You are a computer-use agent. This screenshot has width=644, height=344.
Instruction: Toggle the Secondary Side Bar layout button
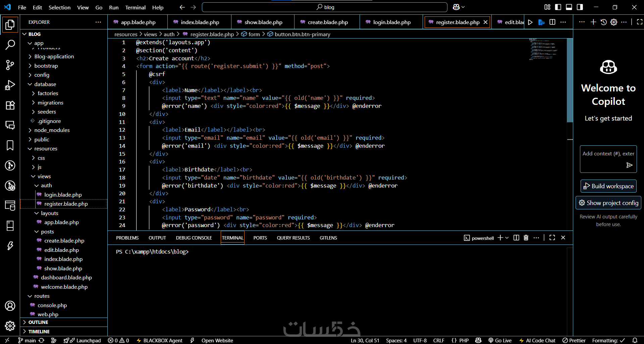click(x=580, y=7)
